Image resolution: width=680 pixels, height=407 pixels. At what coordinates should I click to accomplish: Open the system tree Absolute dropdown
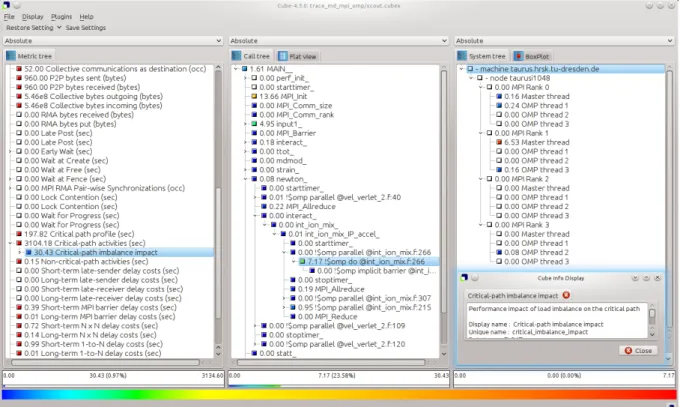click(564, 40)
